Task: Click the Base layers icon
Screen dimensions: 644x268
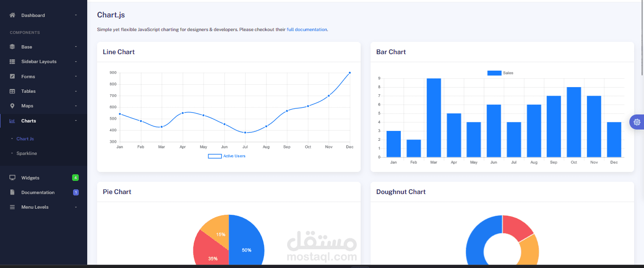Action: pos(12,47)
